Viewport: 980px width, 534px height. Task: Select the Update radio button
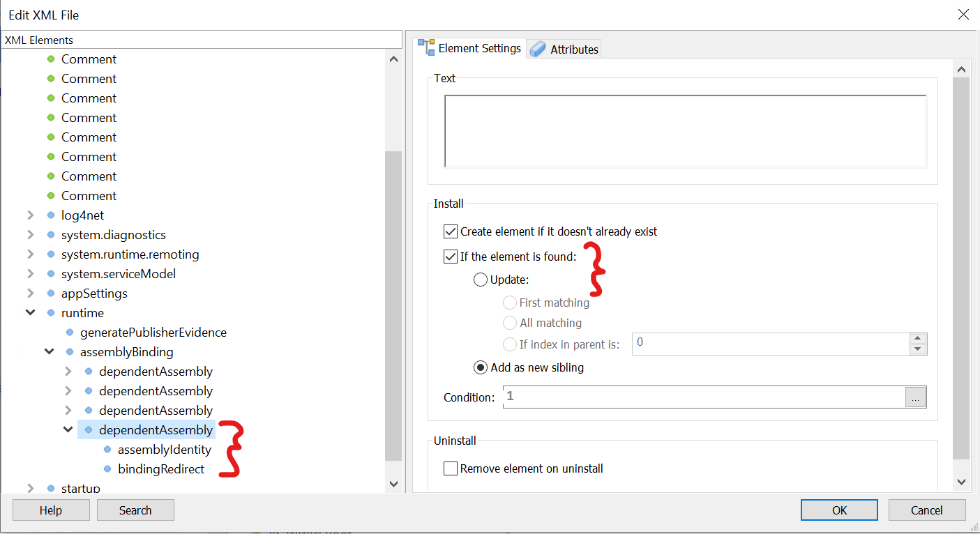pyautogui.click(x=481, y=280)
